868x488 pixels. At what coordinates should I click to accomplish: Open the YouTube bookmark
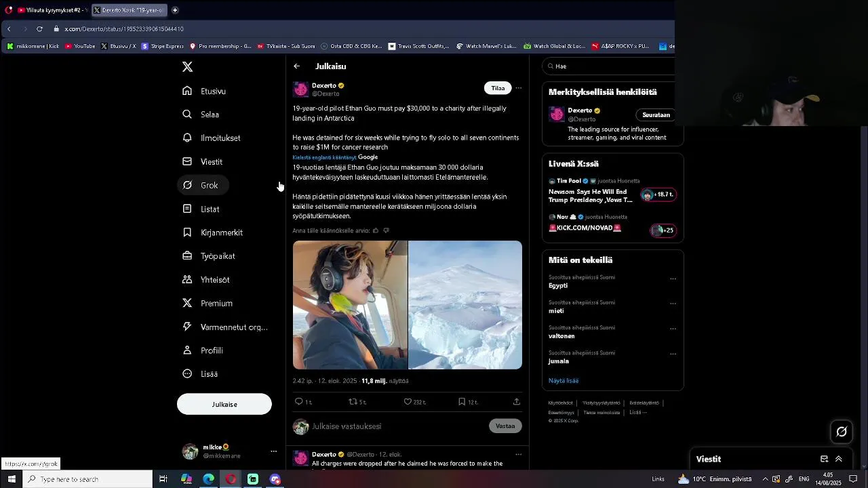coord(80,46)
